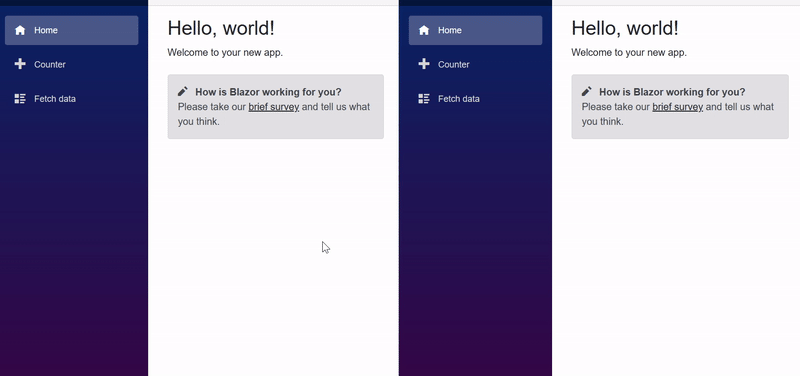Click the plus icon beside Counter in the right app
This screenshot has width=800, height=376.
tap(424, 64)
